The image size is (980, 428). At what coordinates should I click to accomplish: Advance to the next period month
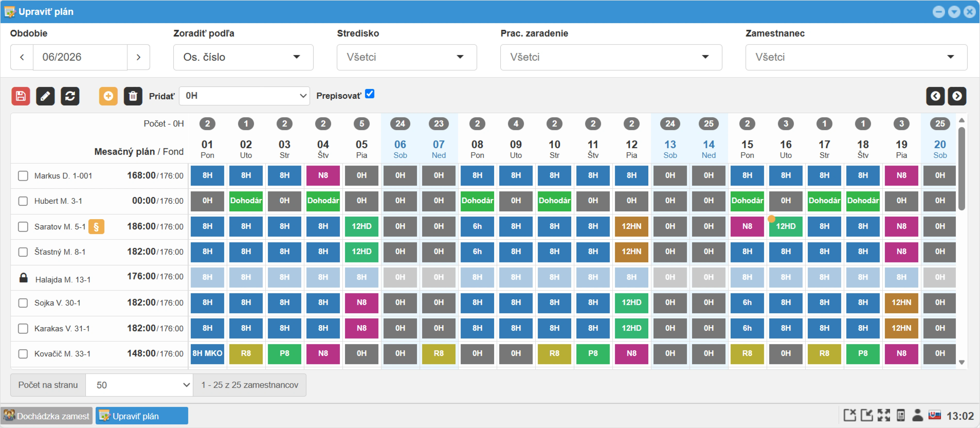[138, 57]
